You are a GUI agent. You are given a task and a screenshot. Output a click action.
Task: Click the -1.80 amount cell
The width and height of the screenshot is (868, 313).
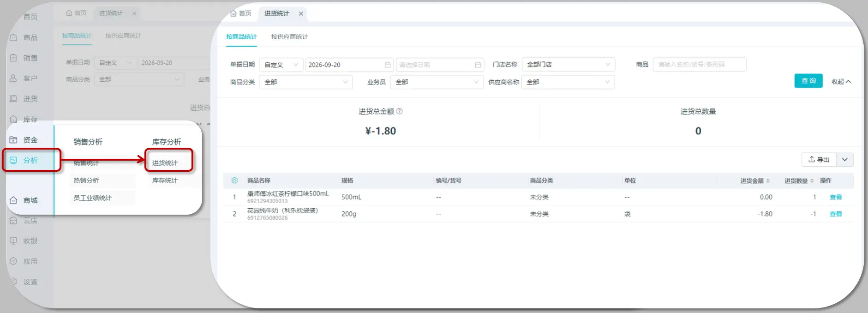coord(765,214)
